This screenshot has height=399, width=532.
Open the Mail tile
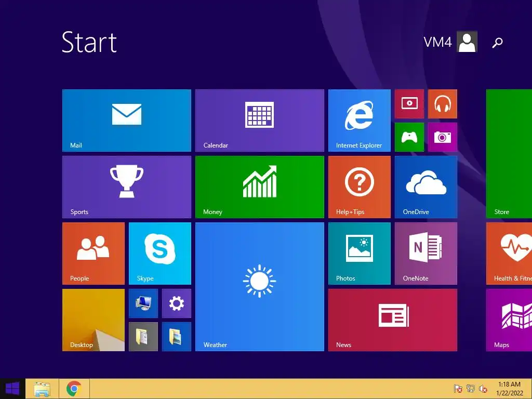click(127, 121)
